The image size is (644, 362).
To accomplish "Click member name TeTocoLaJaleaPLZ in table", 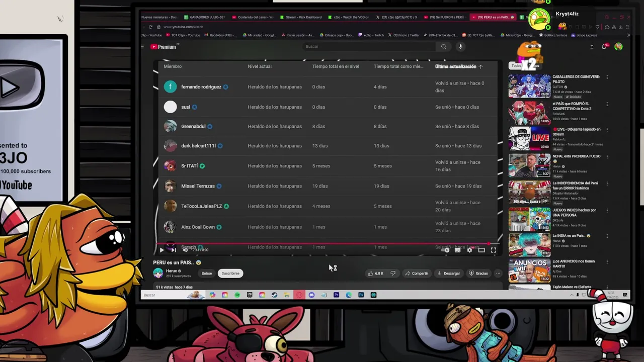I will 201,206.
